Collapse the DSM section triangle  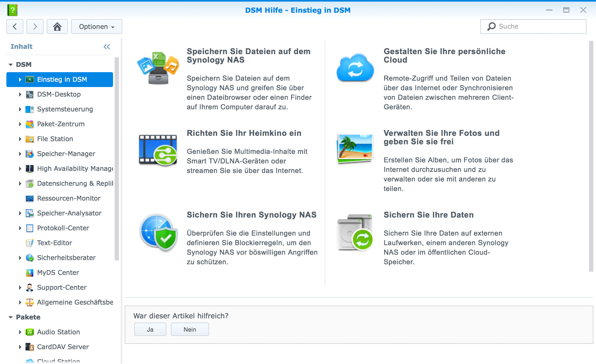point(11,64)
